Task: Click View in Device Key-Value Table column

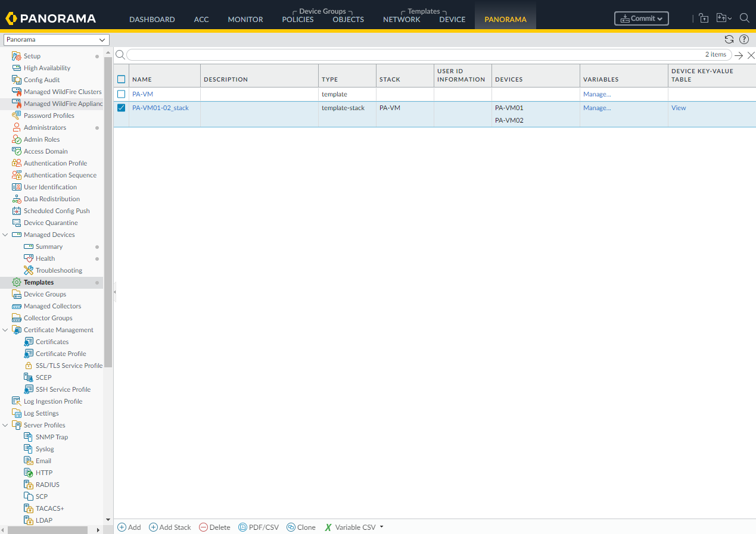Action: click(x=679, y=108)
